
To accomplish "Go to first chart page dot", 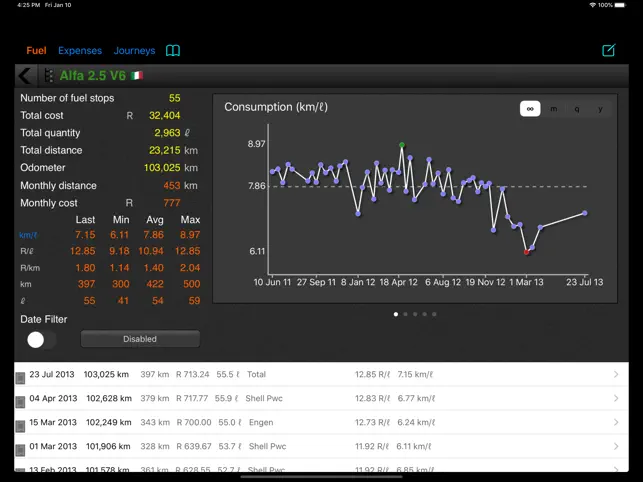I will point(396,314).
